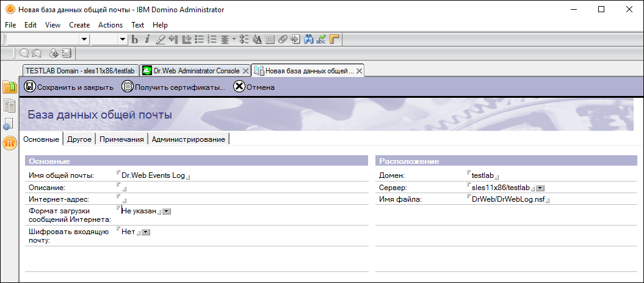Click the text alignment icon
Viewport: 644px width, 283px height.
[225, 39]
